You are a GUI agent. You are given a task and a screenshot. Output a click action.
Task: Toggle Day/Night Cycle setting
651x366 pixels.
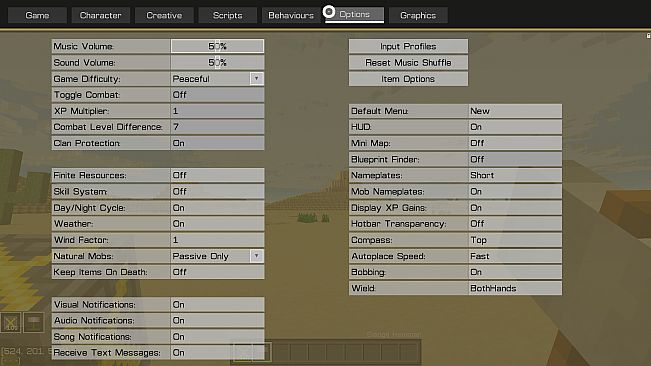[217, 208]
